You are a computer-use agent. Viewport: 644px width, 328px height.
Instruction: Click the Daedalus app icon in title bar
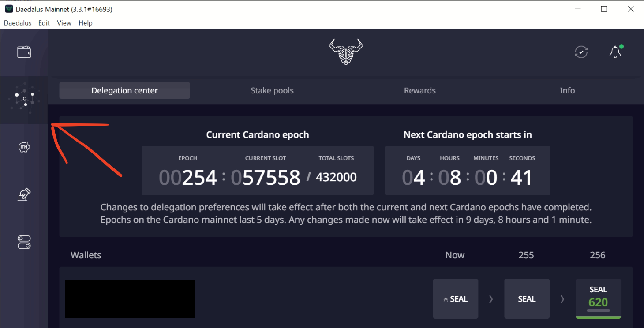(9, 9)
